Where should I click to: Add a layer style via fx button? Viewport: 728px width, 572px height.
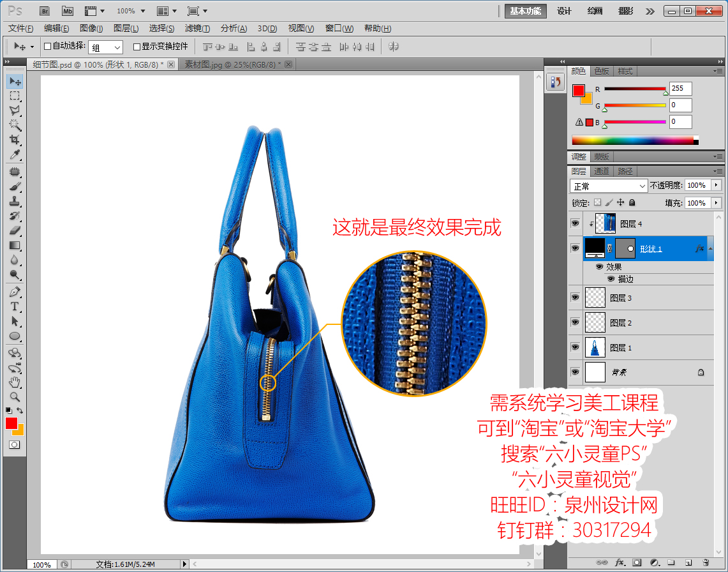click(620, 562)
